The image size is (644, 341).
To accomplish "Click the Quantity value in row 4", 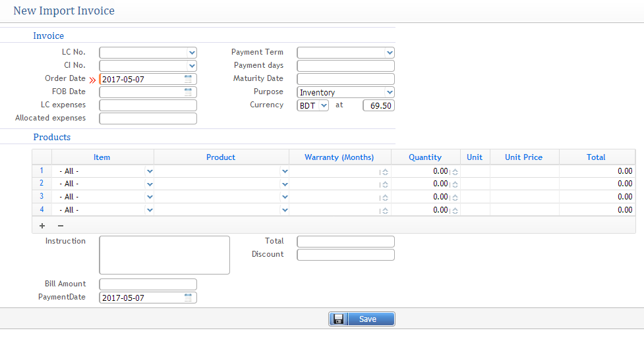I will 440,210.
